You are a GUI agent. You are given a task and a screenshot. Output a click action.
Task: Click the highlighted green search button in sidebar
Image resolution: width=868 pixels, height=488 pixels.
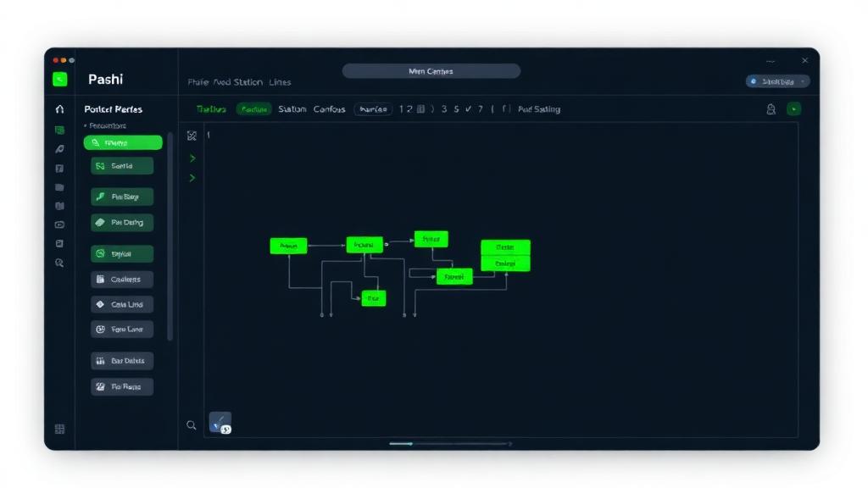pyautogui.click(x=123, y=143)
